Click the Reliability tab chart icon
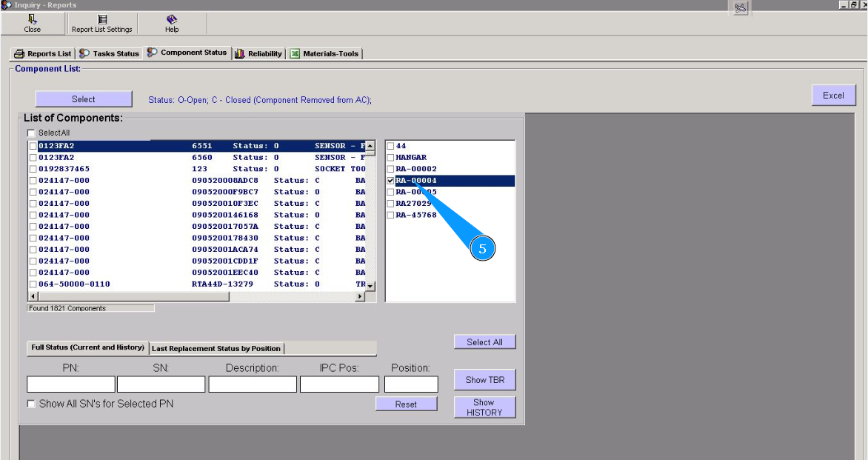Image resolution: width=868 pixels, height=460 pixels. [240, 53]
